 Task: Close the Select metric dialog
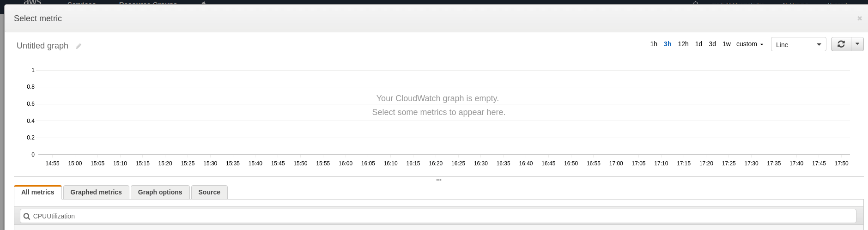click(x=859, y=18)
